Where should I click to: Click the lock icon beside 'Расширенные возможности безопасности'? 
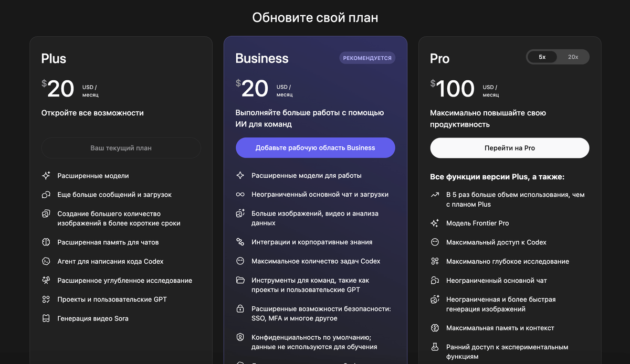[x=240, y=308]
